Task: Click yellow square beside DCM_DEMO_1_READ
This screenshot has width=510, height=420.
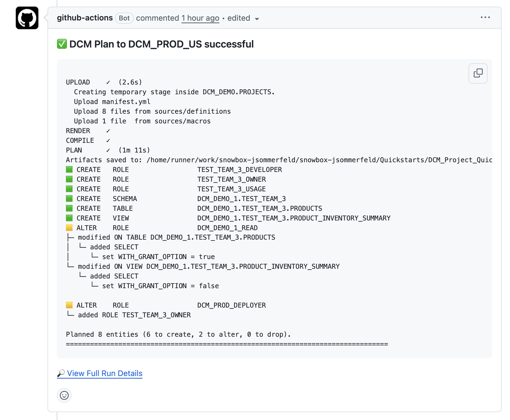Action: point(69,228)
